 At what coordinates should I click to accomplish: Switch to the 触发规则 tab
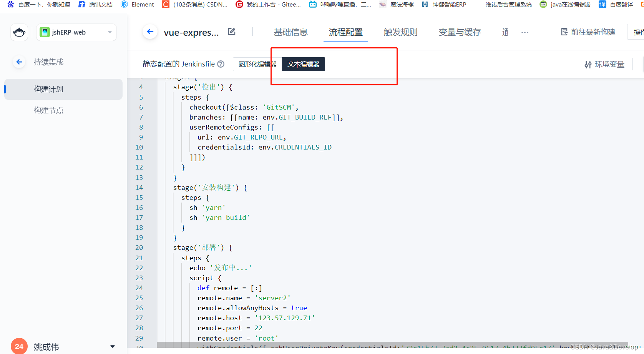[x=401, y=32]
